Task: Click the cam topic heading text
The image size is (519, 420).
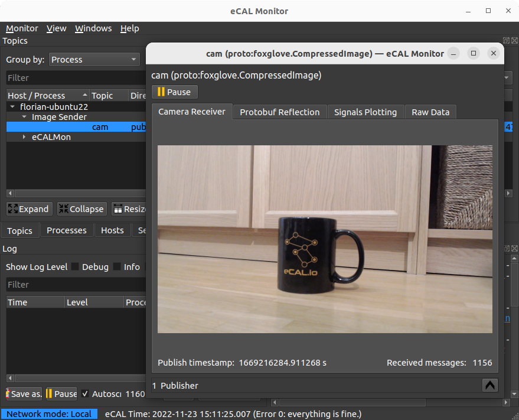Action: tap(236, 75)
